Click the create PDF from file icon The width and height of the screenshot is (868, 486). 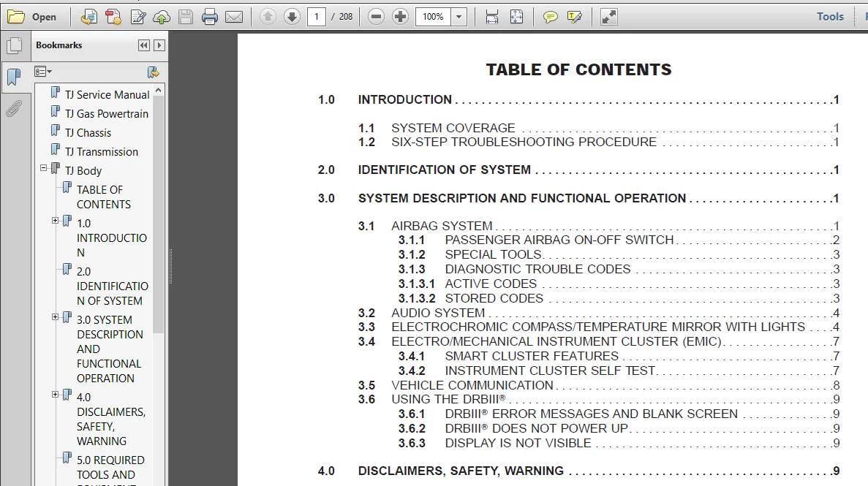coord(88,17)
